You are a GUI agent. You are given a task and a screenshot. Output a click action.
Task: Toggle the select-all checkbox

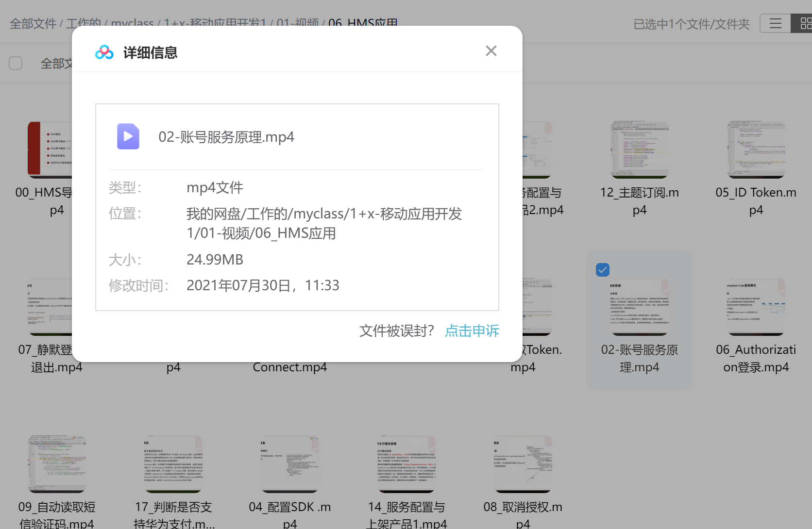point(16,63)
